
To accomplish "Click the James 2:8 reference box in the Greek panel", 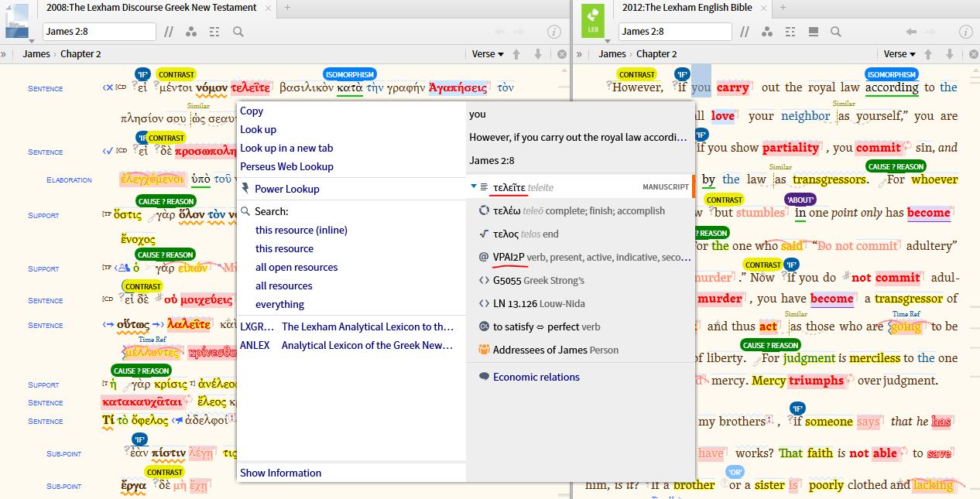I will (100, 32).
